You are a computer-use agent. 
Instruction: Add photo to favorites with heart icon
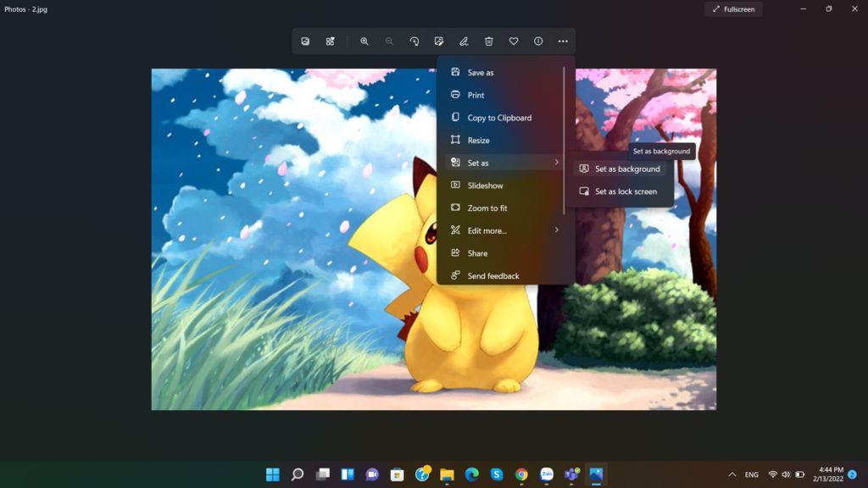514,42
